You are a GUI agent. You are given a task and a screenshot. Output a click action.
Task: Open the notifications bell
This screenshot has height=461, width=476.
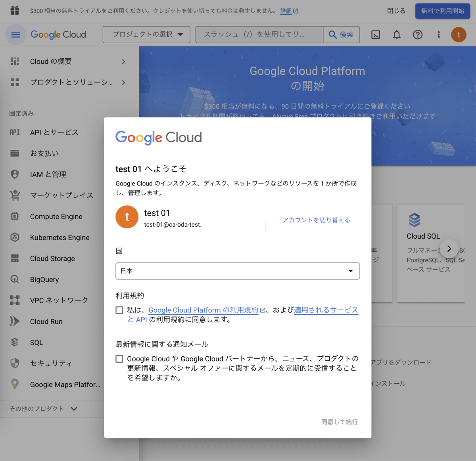(397, 35)
